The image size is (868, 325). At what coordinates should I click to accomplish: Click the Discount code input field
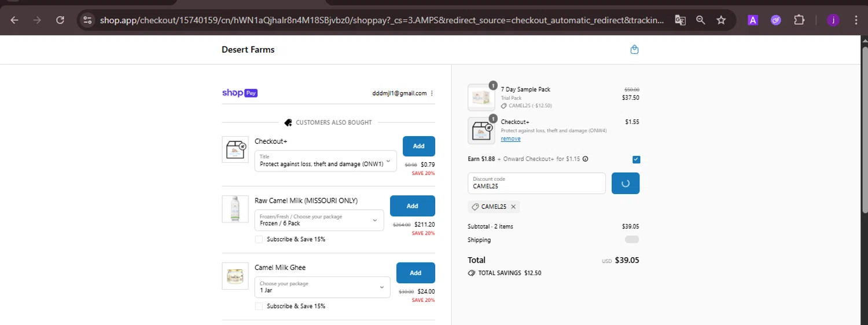[536, 183]
